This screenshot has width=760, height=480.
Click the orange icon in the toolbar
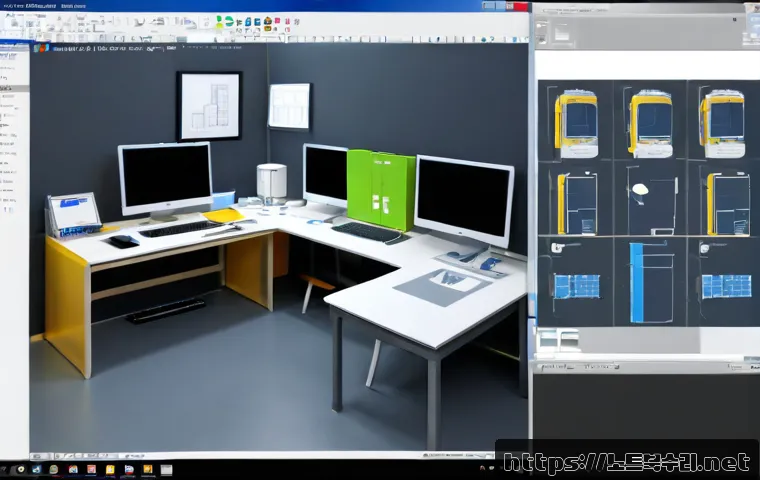point(268,22)
